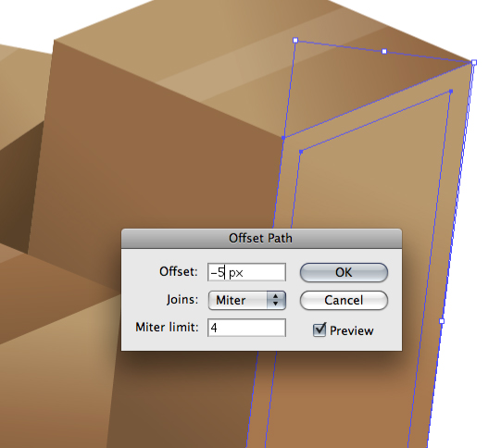Click the Offset value input field
501x448 pixels.
pos(246,272)
